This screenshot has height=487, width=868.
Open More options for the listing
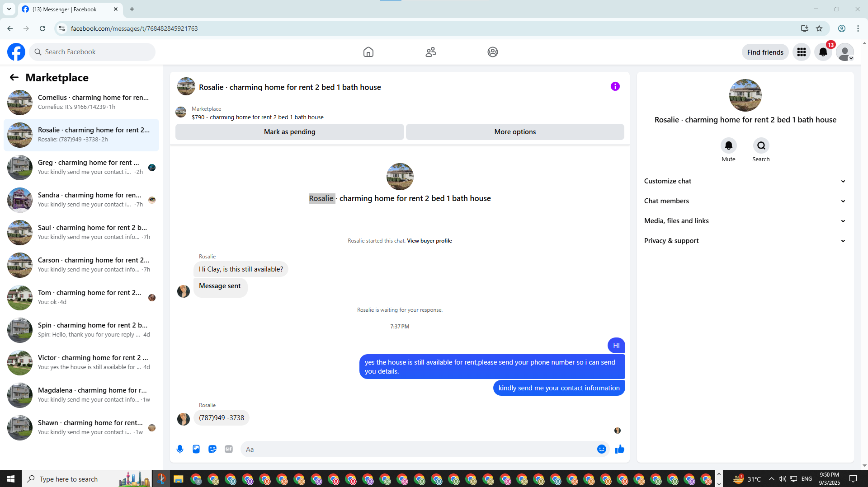(515, 132)
